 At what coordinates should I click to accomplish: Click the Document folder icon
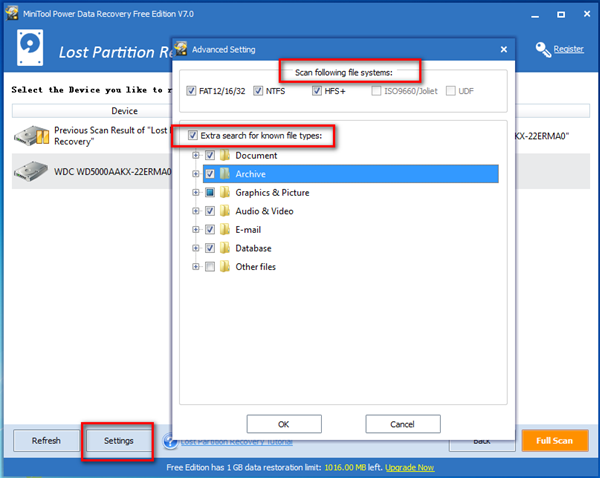(225, 155)
